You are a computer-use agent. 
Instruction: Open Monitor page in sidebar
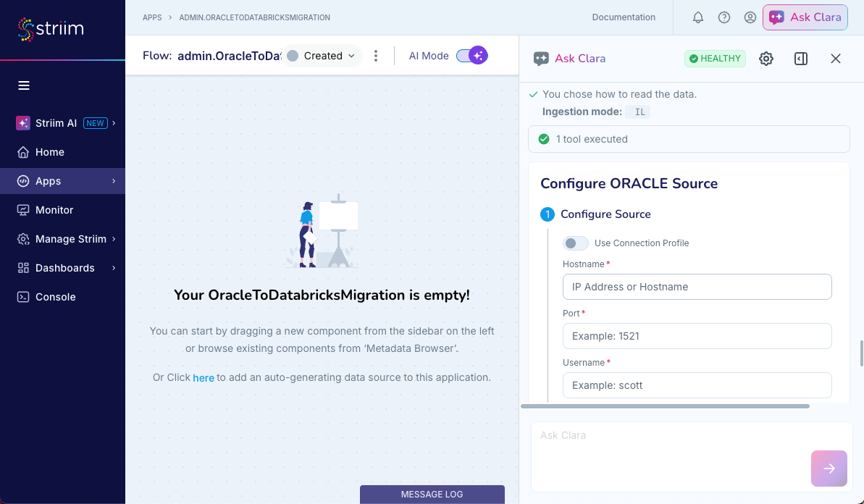[62, 210]
